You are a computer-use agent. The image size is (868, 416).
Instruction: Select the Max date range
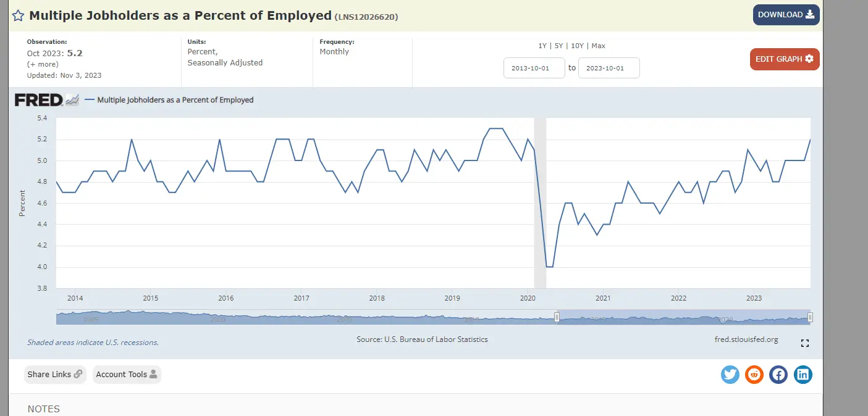click(x=598, y=46)
